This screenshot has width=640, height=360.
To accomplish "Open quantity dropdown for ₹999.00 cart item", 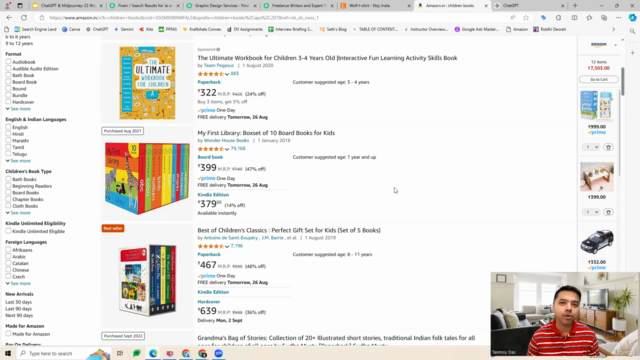I will tap(591, 147).
